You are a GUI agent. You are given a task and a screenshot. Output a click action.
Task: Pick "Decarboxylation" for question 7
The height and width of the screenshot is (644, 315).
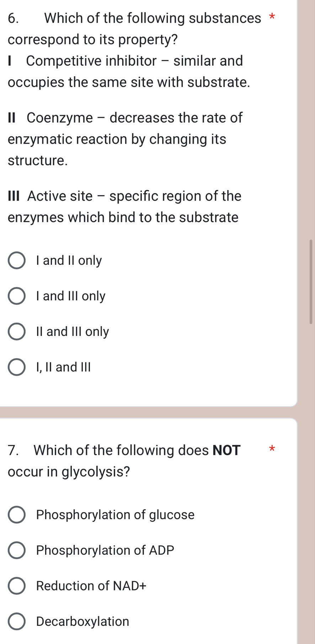click(82, 622)
